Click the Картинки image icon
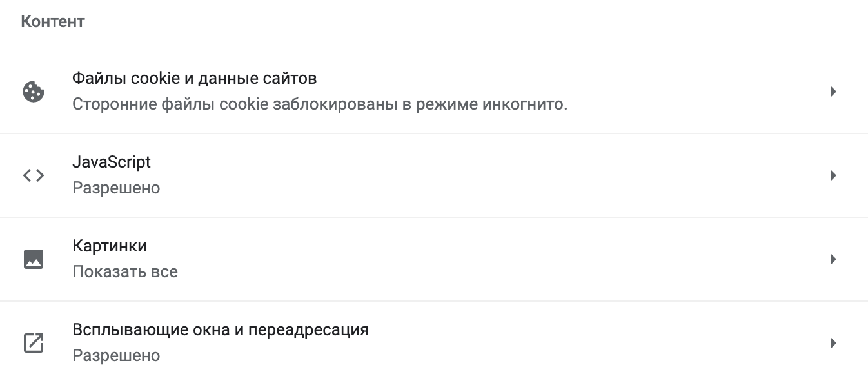868x383 pixels. pos(33,259)
